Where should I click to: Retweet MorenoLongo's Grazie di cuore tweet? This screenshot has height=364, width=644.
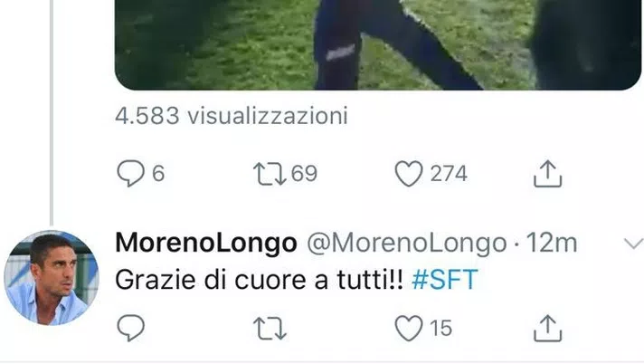pyautogui.click(x=270, y=328)
